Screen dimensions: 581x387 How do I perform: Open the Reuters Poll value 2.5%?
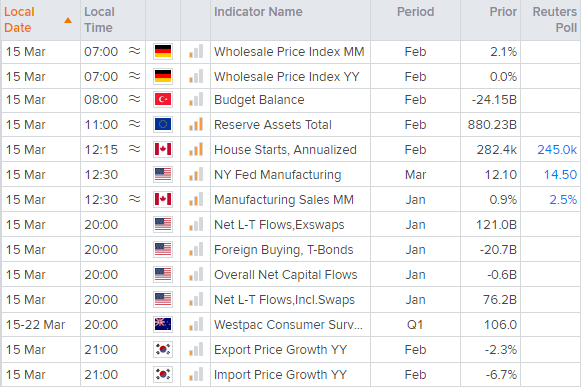click(563, 199)
